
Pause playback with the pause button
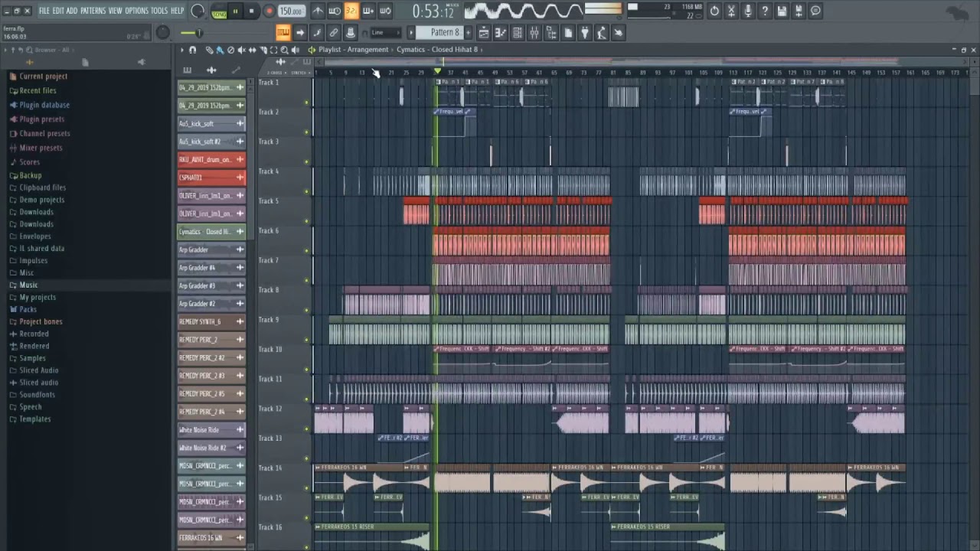[235, 11]
